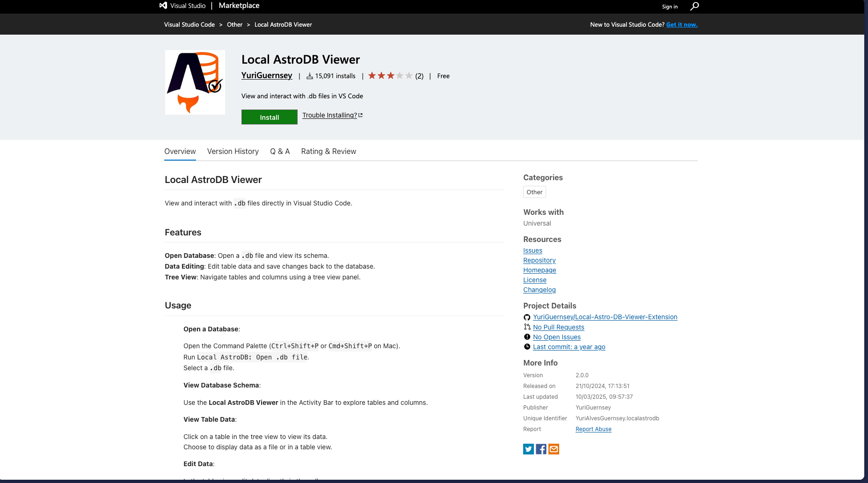Click Sign in
868x483 pixels.
click(670, 7)
